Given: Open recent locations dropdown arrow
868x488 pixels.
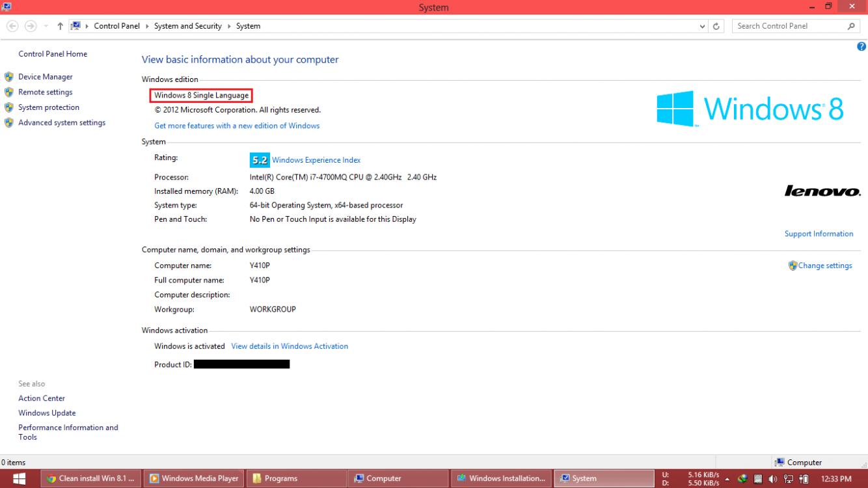Looking at the screenshot, I should [x=46, y=26].
